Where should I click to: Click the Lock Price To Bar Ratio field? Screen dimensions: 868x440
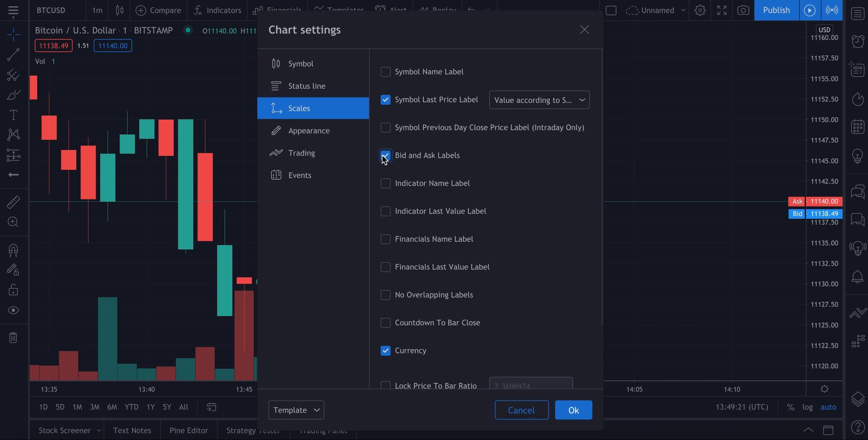click(x=531, y=384)
